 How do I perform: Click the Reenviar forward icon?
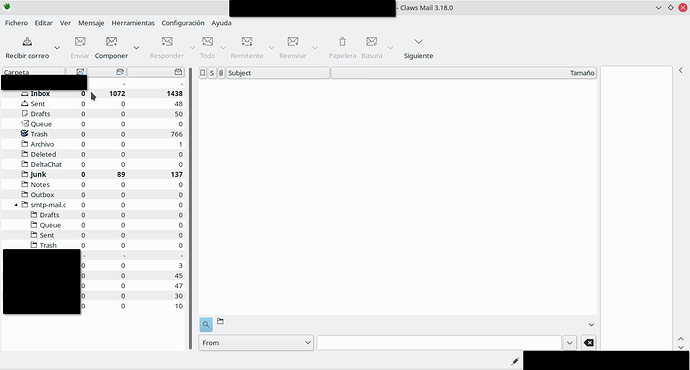[x=293, y=42]
